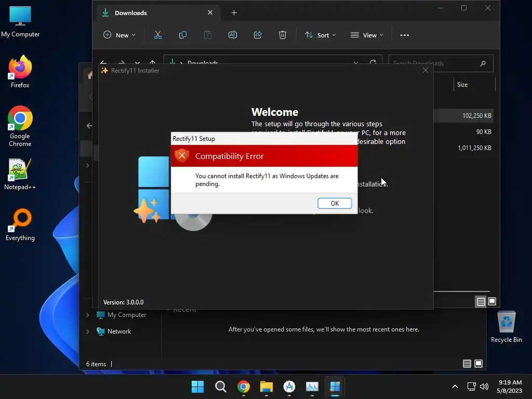
Task: Click the Cut scissors icon
Action: (158, 35)
